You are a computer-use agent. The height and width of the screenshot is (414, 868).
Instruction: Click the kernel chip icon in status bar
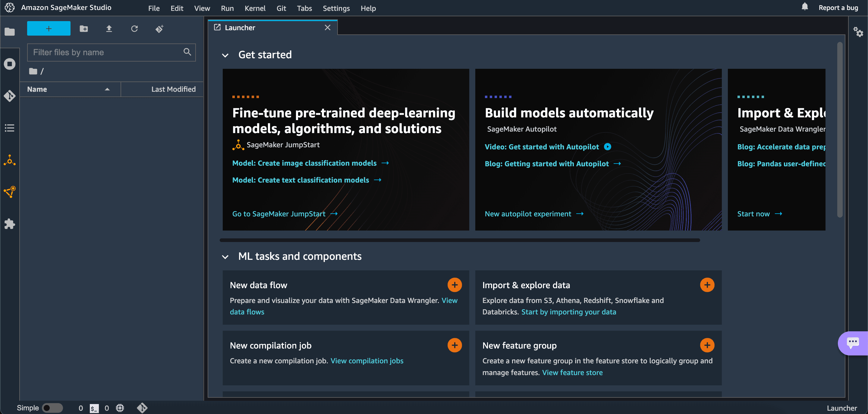[x=120, y=408]
